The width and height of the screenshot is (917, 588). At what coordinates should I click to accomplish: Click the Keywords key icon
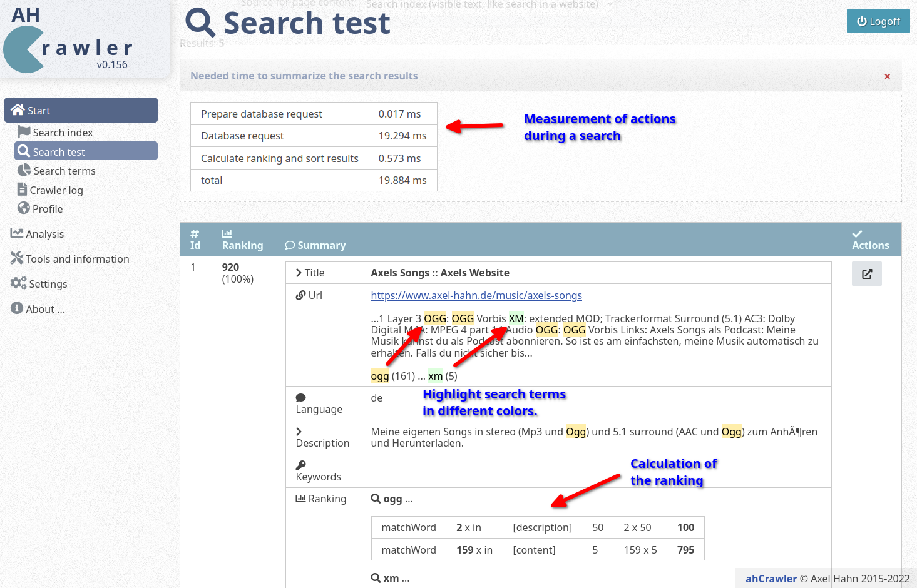pos(301,465)
